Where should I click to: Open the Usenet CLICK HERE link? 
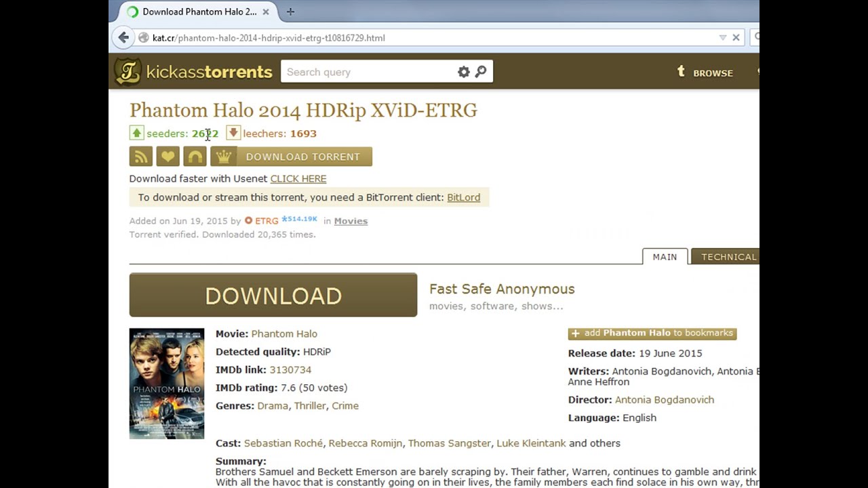coord(298,179)
